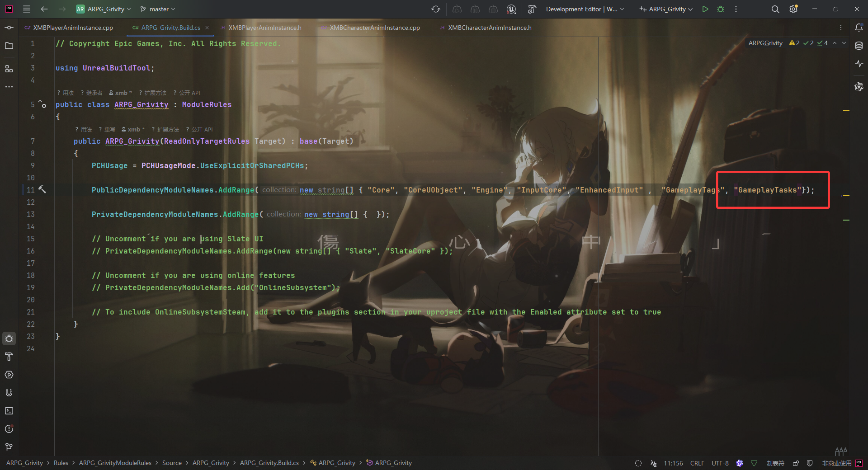Click the shield icon in status bar
Image resolution: width=868 pixels, height=470 pixels.
(x=810, y=463)
